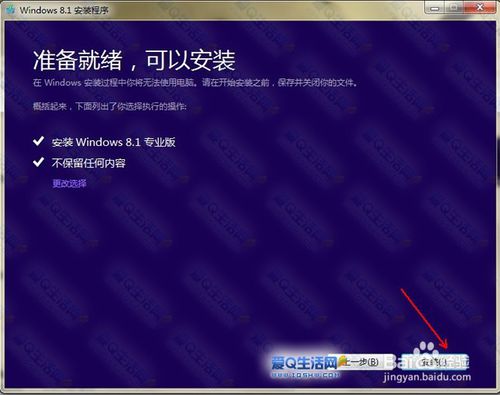Image resolution: width=500 pixels, height=395 pixels.
Task: Click the sentence 概括起来，下面列出了你选择执行的操作
Action: tap(110, 107)
